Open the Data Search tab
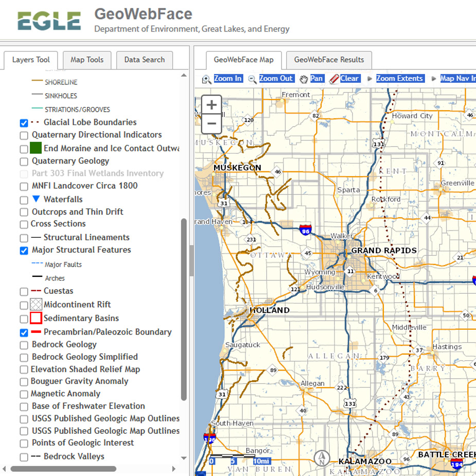Viewport: 476px width, 476px height. click(144, 60)
